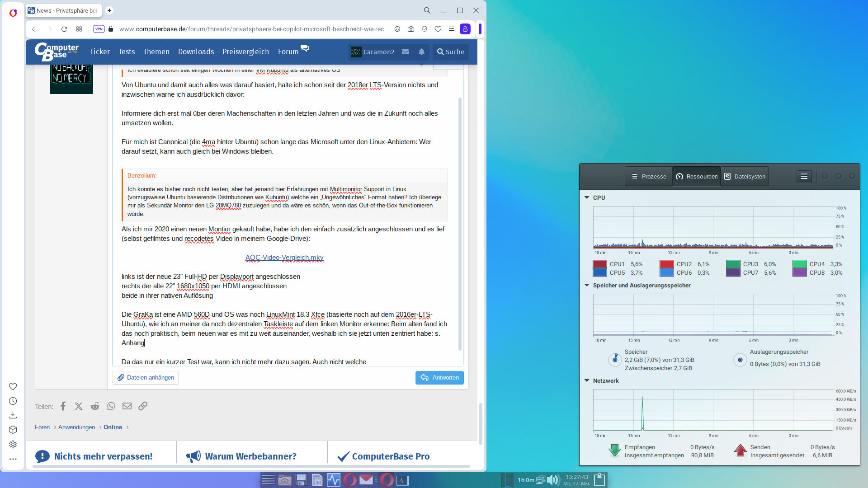Open the AOC-Video-Vergleich.mkv link

(284, 258)
